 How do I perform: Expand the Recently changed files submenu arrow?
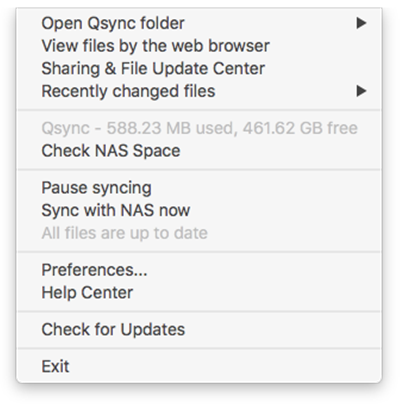pyautogui.click(x=361, y=91)
